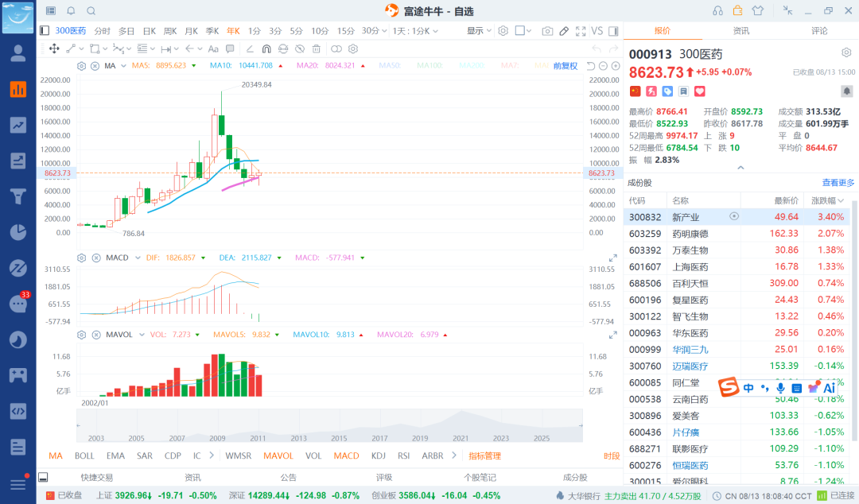Remove the MAVOL indicator with X icon

coord(96,335)
